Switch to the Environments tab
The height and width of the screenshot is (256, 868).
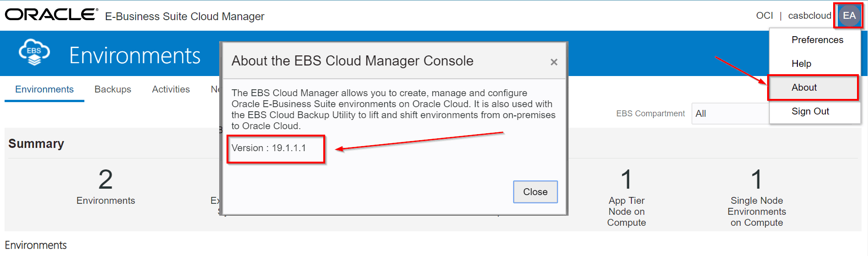44,89
